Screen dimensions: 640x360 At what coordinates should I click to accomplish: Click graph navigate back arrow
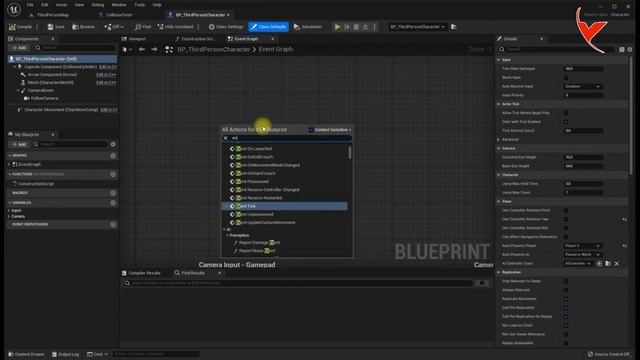(x=142, y=49)
